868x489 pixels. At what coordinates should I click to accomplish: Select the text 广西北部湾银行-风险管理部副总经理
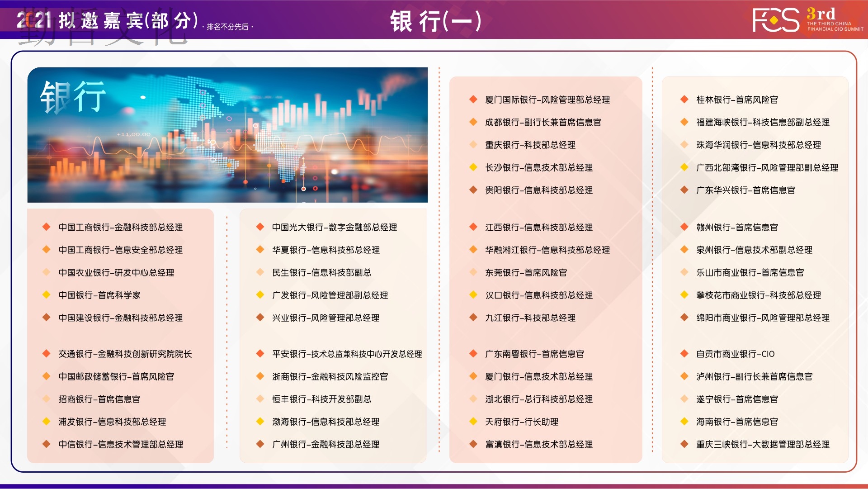pos(767,167)
